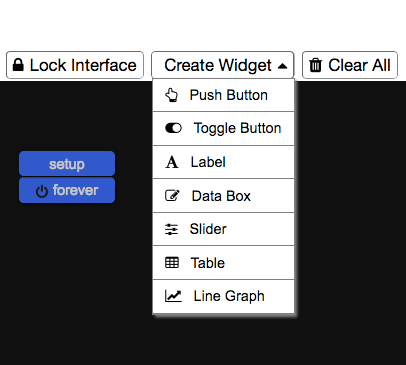406x365 pixels.
Task: Click the trash can icon
Action: [x=315, y=65]
